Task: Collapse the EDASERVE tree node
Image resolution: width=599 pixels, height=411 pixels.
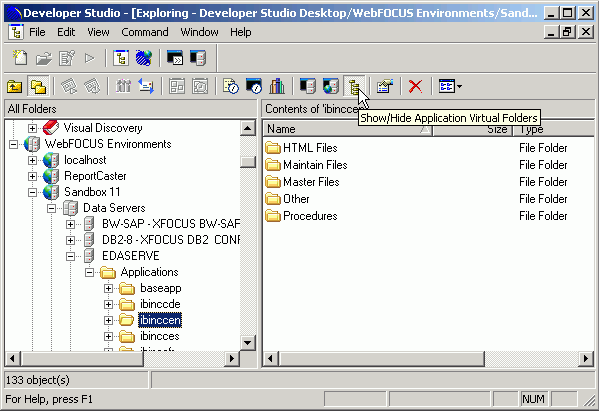Action: 70,256
